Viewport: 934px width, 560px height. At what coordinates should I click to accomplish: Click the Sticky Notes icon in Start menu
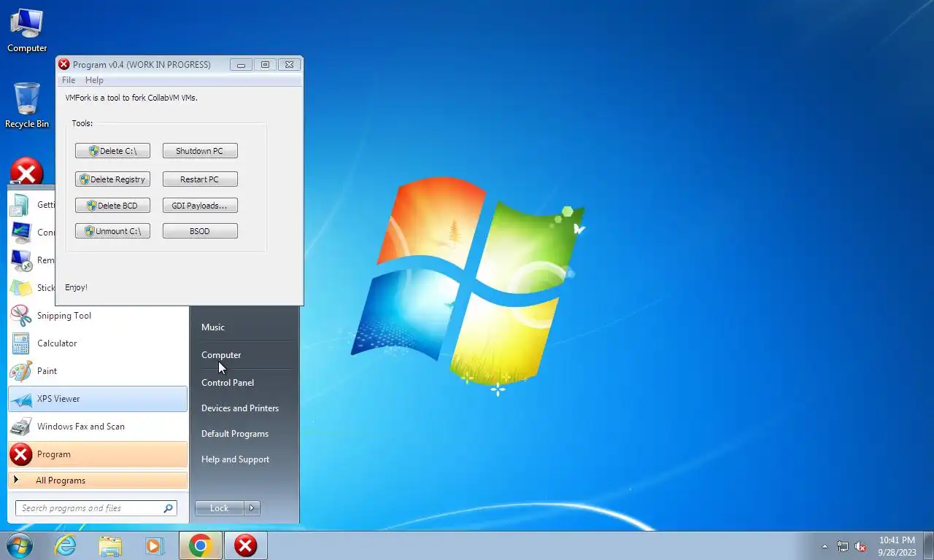20,288
